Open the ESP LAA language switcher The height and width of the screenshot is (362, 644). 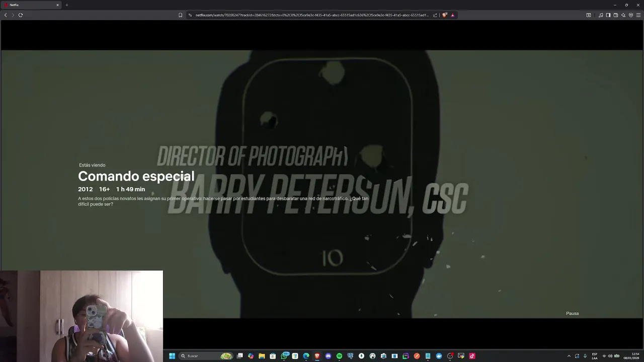coord(595,356)
